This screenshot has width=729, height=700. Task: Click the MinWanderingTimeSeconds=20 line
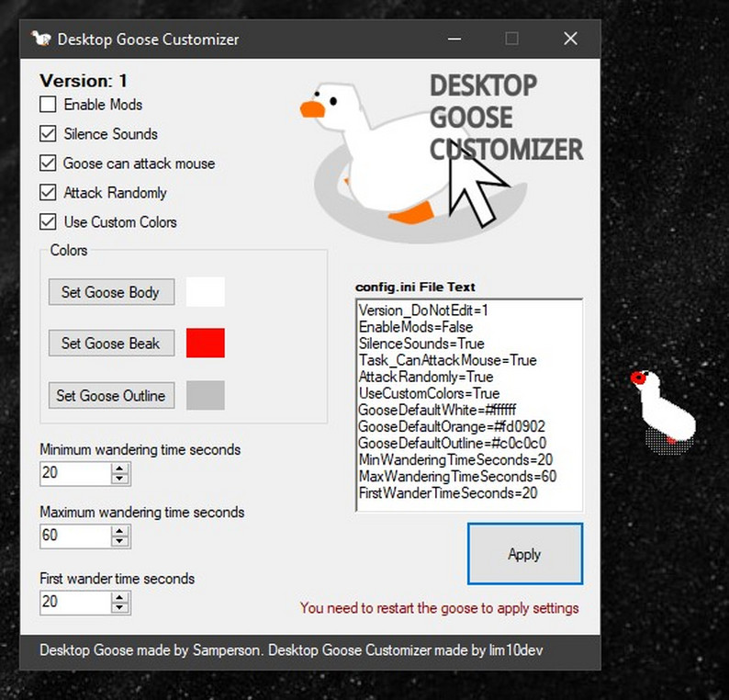coord(455,460)
